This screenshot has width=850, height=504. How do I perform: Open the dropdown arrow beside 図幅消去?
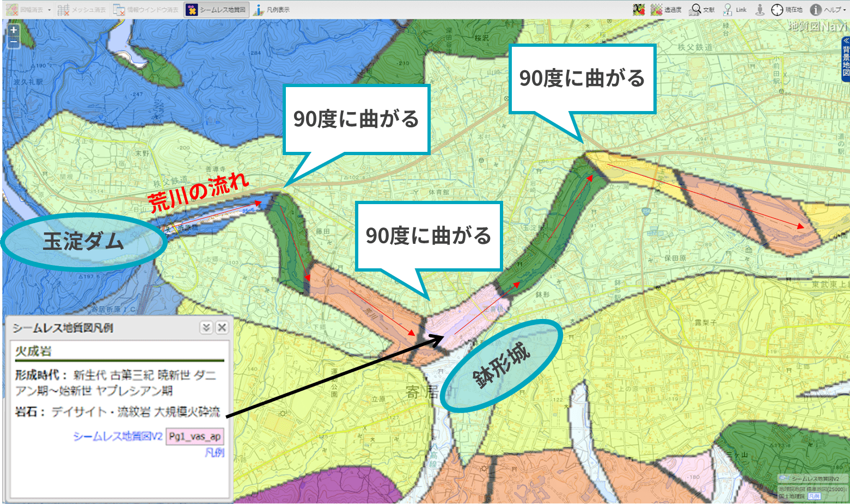tap(50, 10)
